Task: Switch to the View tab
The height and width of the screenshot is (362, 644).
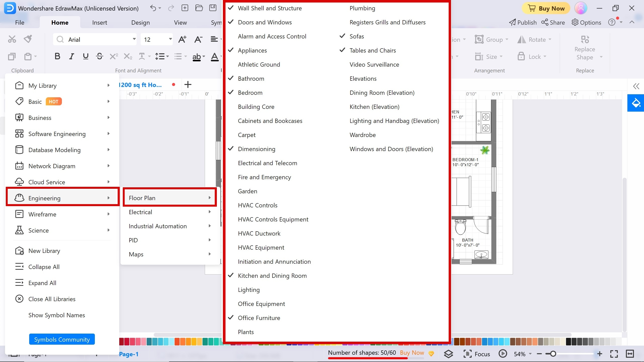Action: click(180, 22)
